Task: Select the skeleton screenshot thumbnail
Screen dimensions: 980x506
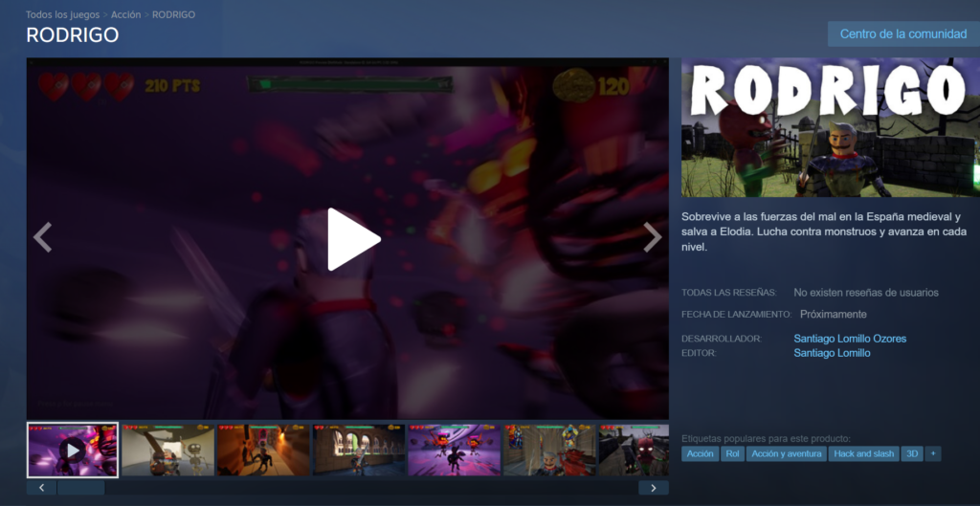Action: (168, 450)
